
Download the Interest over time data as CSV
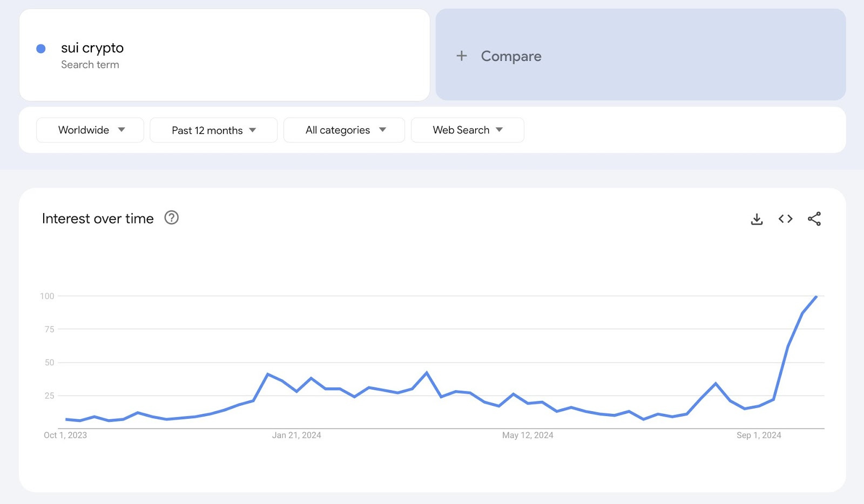click(x=757, y=219)
